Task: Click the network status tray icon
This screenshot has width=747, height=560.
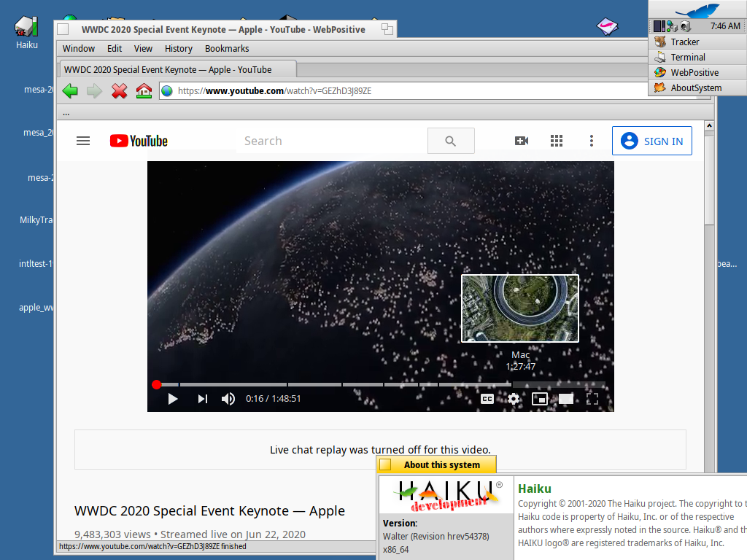Action: (672, 26)
